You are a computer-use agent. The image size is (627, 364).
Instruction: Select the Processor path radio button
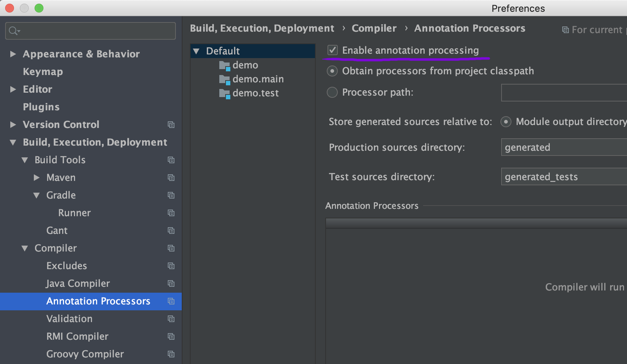[332, 92]
